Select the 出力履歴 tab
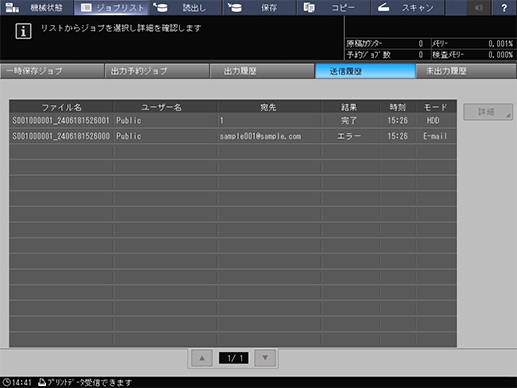This screenshot has width=517, height=388. pos(262,71)
